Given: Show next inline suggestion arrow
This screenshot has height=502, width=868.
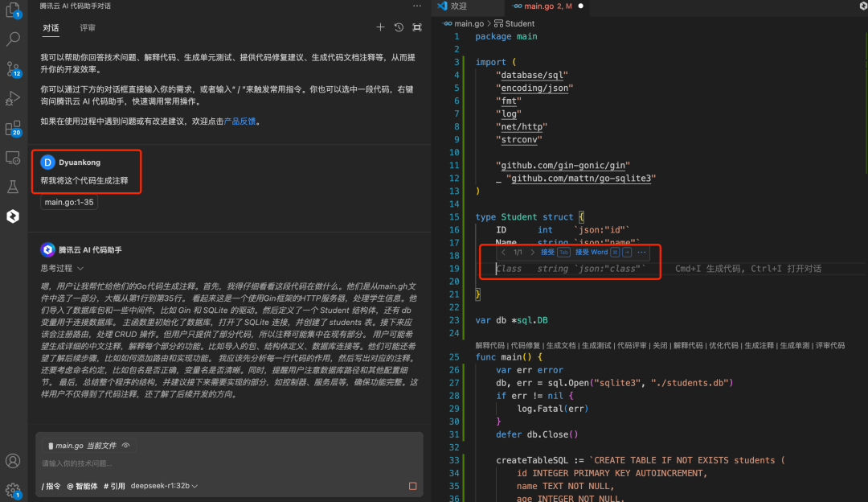Looking at the screenshot, I should click(533, 252).
